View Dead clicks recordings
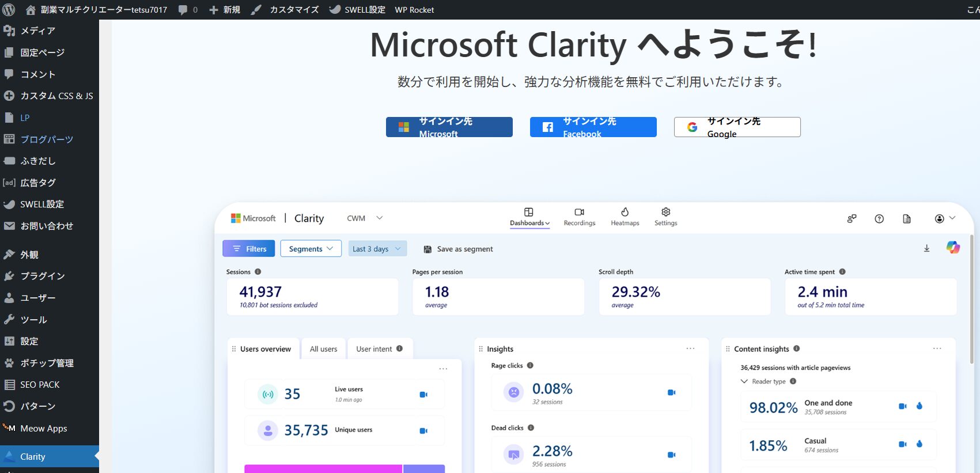 (x=671, y=455)
